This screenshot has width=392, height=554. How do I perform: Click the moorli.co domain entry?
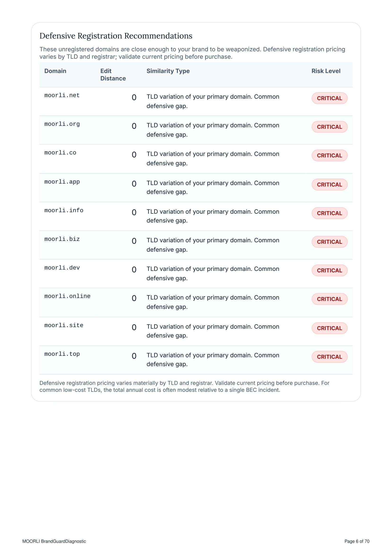click(x=60, y=153)
